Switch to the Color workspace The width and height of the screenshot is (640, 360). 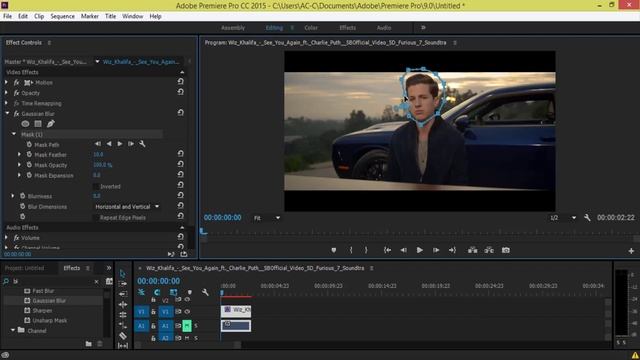pos(311,28)
